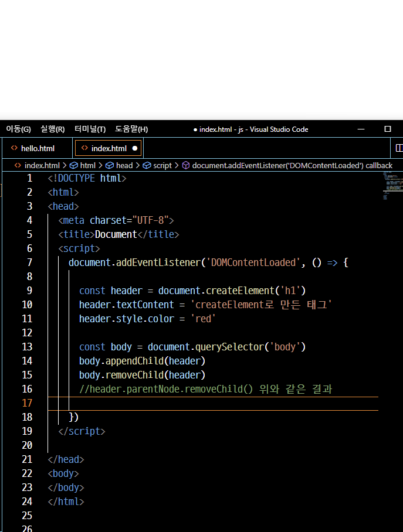This screenshot has width=403, height=532.
Task: Click index.html in the breadcrumb
Action: [42, 166]
